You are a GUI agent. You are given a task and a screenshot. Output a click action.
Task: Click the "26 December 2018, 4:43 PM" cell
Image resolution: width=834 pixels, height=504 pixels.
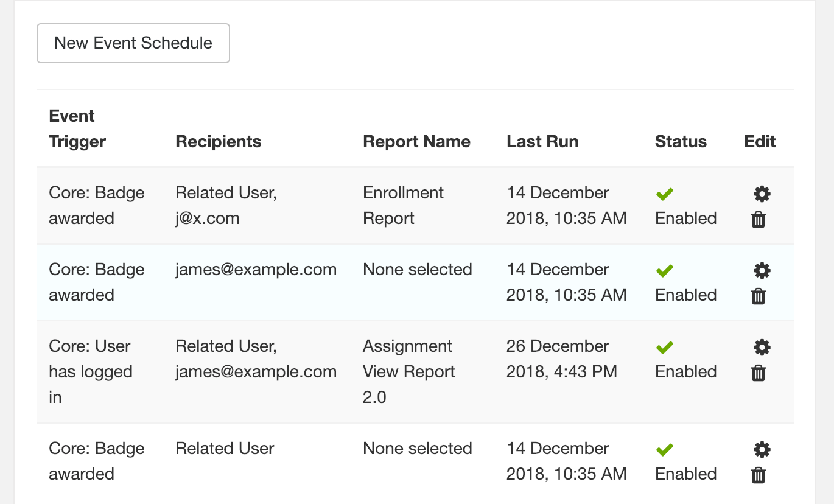point(561,359)
